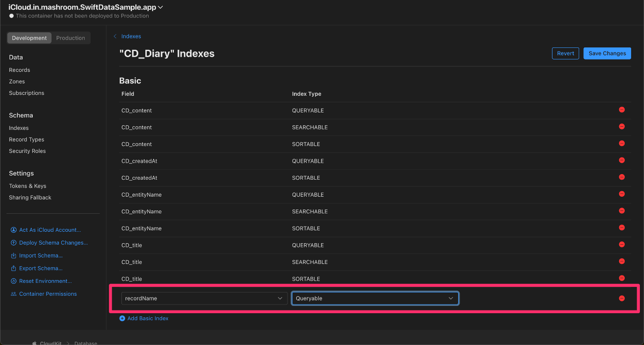Remove the CD_title SORTABLE index
This screenshot has width=644, height=345.
pos(621,278)
